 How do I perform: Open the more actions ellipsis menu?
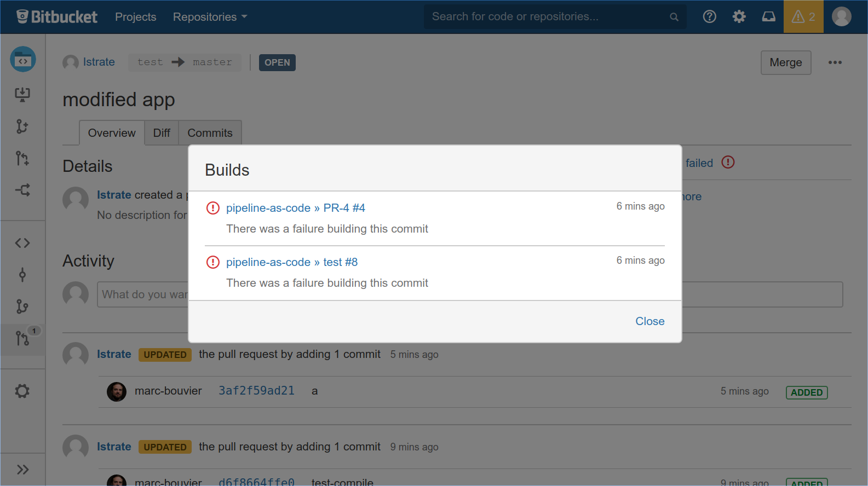coord(835,62)
